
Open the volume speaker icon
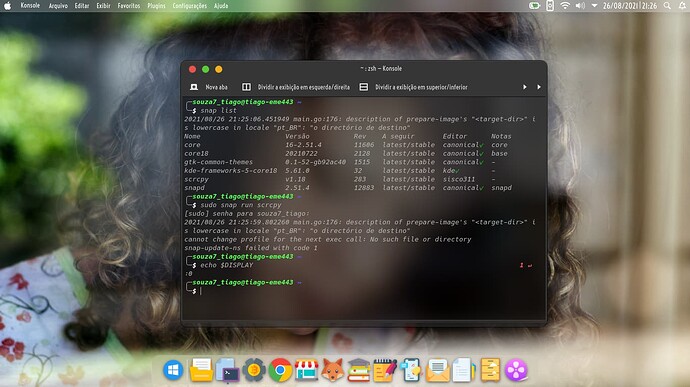tap(580, 6)
